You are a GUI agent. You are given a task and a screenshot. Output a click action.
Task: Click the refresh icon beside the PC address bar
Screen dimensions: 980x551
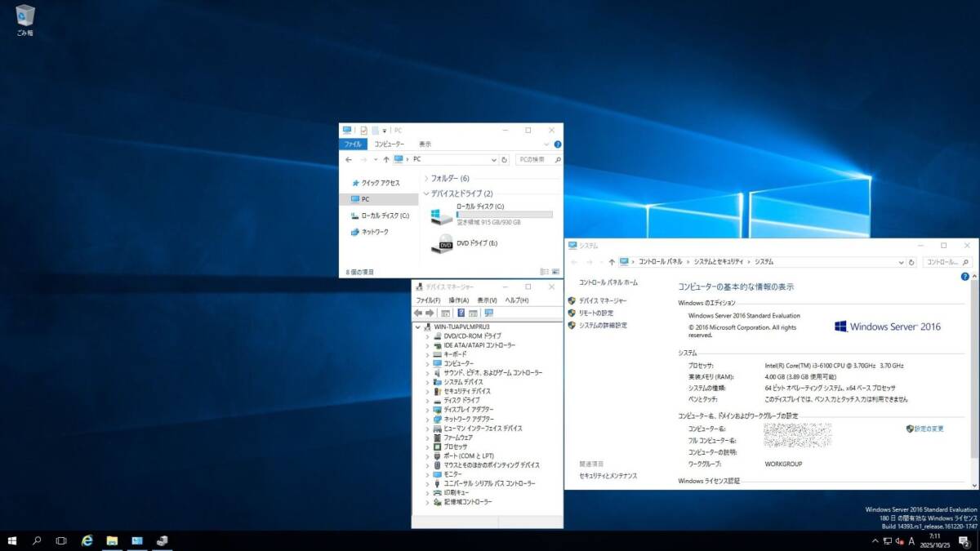(505, 160)
